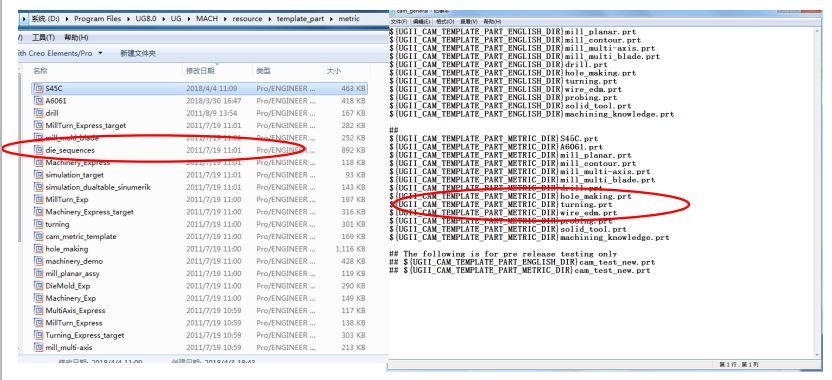This screenshot has height=380, width=832.
Task: Select the S45C file icon
Action: (38, 88)
